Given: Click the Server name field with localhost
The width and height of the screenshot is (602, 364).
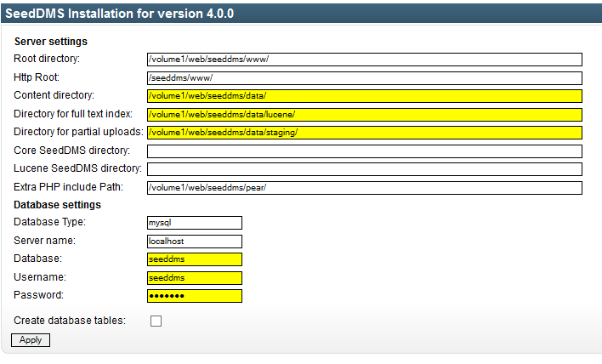Looking at the screenshot, I should [x=195, y=242].
